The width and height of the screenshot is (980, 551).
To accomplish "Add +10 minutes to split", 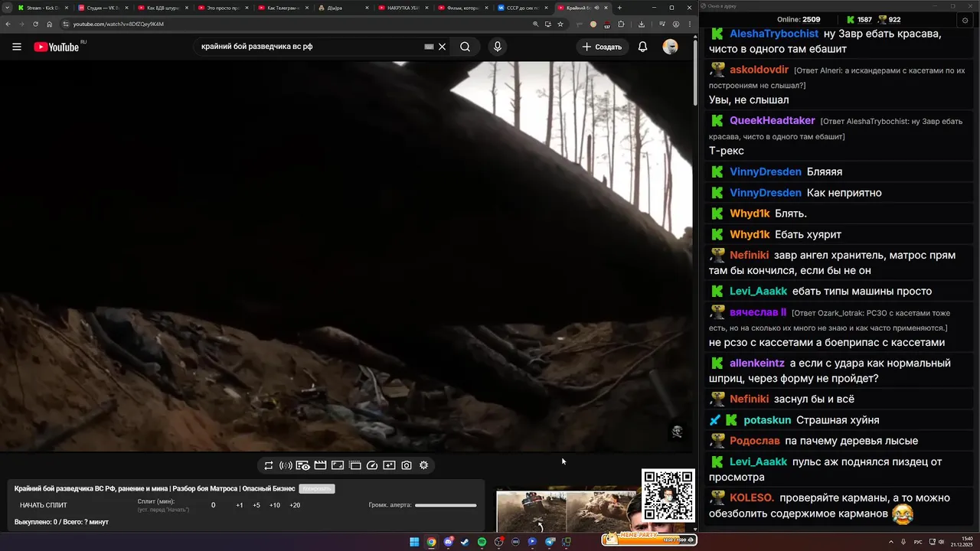I will pyautogui.click(x=275, y=505).
